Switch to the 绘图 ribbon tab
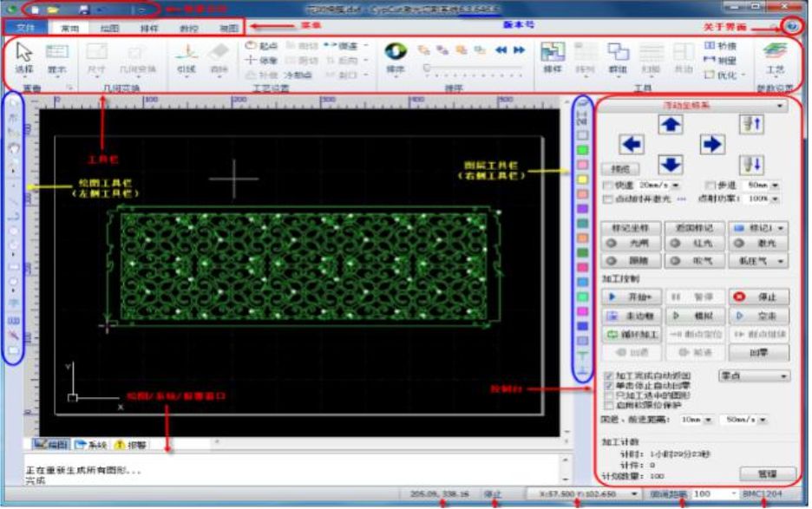 coord(110,29)
